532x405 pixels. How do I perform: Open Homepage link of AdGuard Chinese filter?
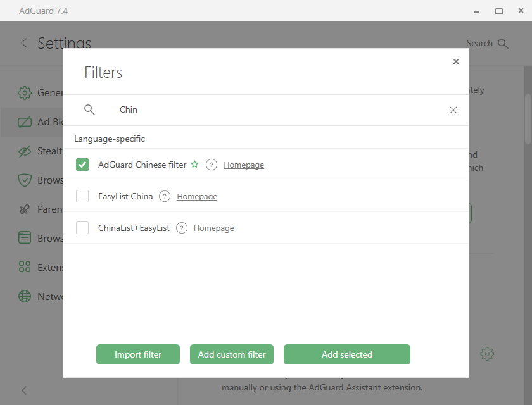tap(244, 165)
